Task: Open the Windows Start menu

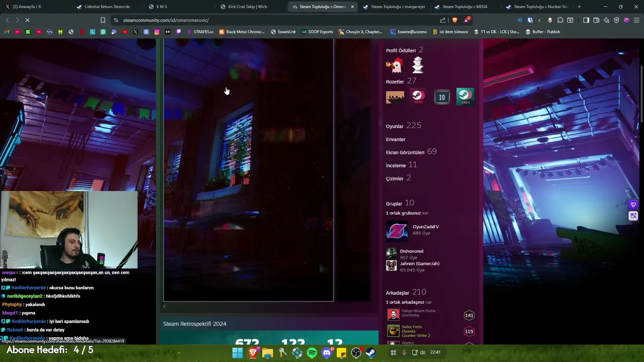Action: coord(237,353)
